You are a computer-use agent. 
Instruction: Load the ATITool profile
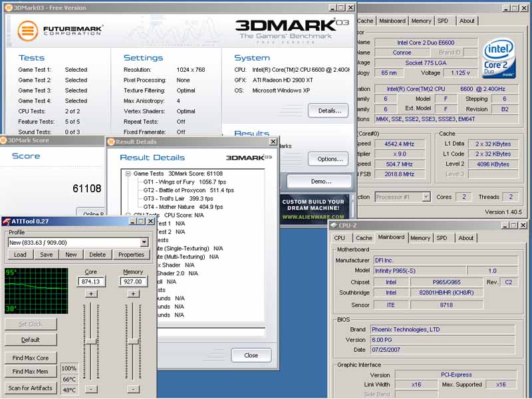click(x=20, y=255)
